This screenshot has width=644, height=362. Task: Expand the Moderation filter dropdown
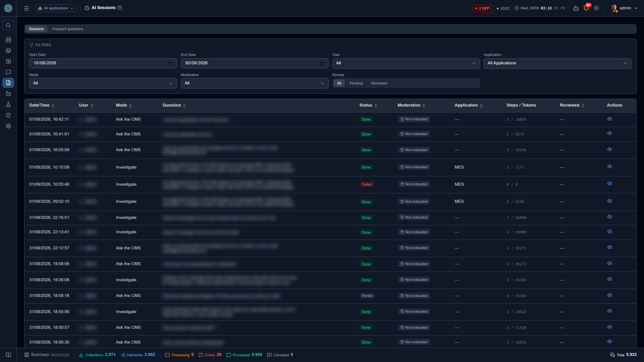pyautogui.click(x=255, y=83)
